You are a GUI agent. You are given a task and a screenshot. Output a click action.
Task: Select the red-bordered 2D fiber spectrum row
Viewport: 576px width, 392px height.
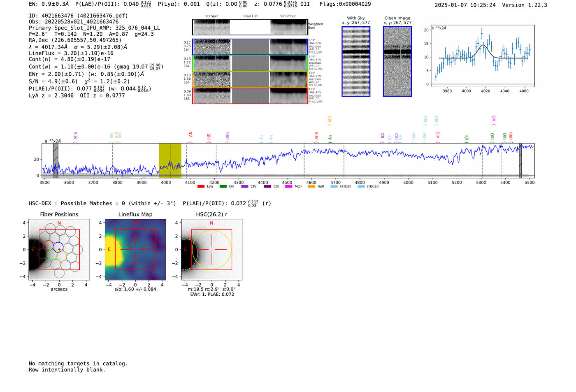(250, 96)
